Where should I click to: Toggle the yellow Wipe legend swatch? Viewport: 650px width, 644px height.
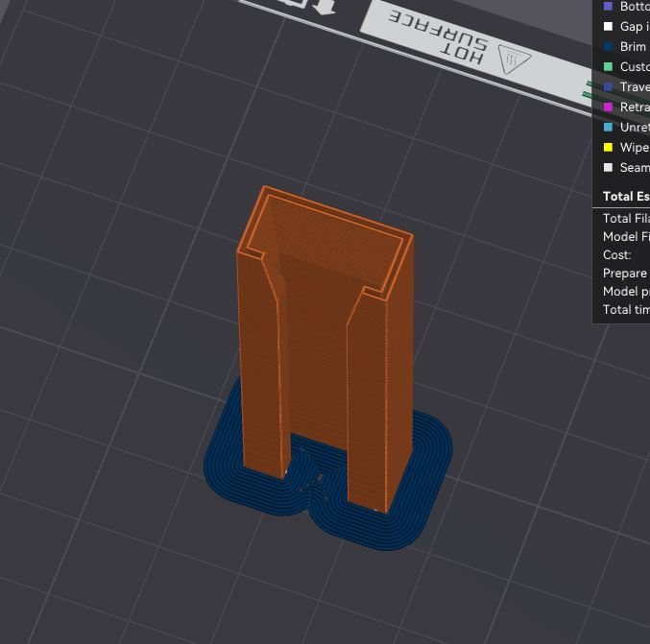coord(608,148)
